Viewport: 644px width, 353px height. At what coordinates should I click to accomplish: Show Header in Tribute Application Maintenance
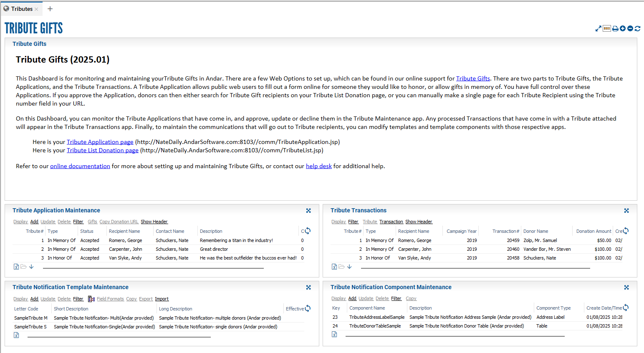coord(154,222)
